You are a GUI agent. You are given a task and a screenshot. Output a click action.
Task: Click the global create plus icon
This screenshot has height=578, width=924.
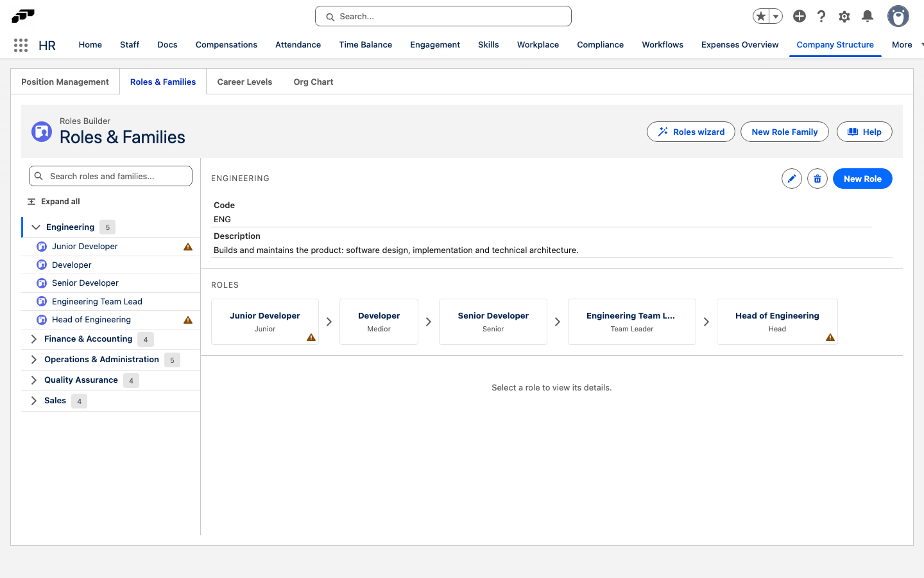[x=800, y=16]
